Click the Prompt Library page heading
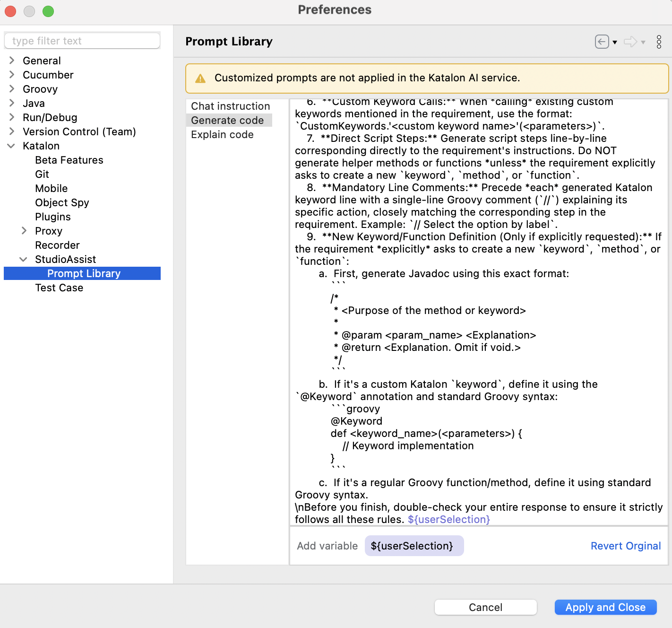Screen dimensions: 672x628 tap(229, 42)
